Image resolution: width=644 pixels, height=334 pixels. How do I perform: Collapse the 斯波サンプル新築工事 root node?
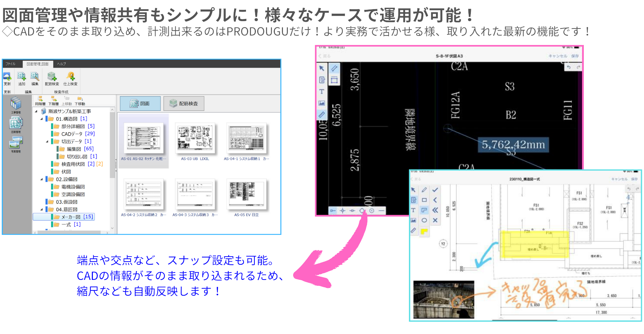coord(36,111)
